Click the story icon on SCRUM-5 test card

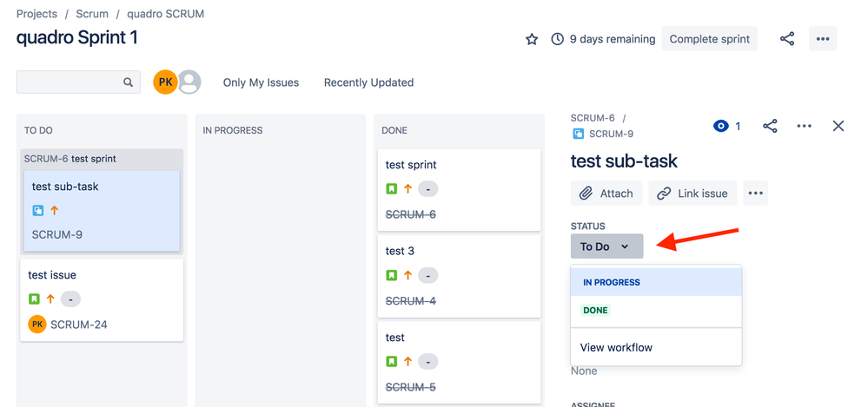(x=391, y=362)
